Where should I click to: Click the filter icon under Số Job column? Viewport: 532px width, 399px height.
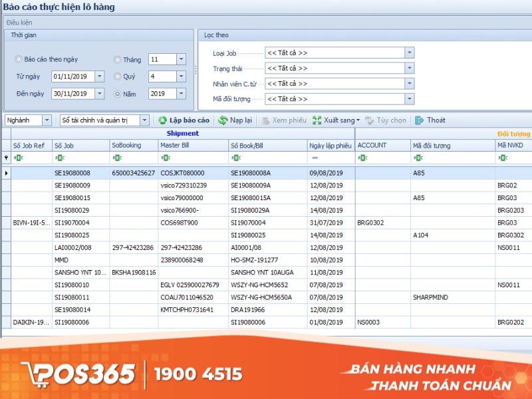pos(61,158)
